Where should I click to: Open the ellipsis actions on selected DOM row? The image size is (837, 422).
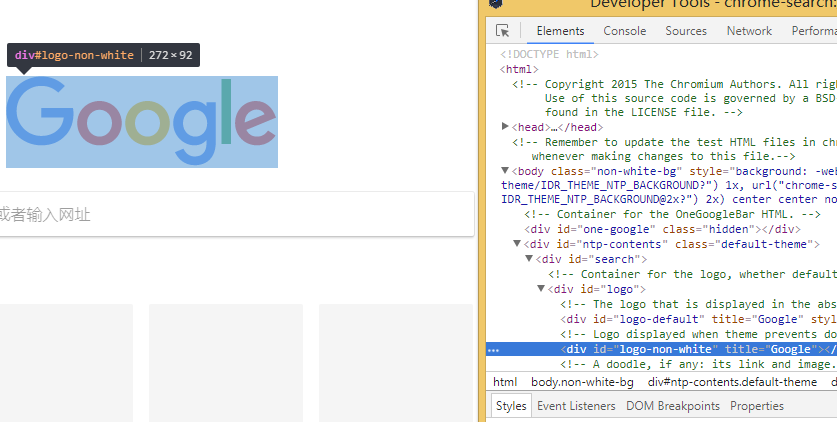494,349
